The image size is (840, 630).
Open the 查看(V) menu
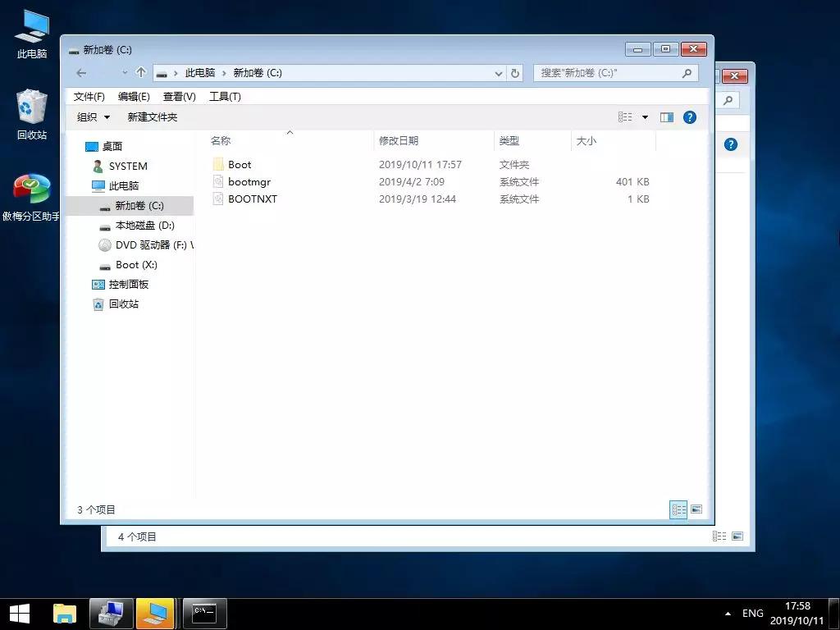pos(180,96)
